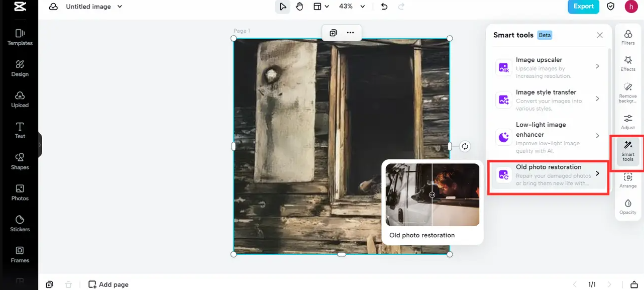The width and height of the screenshot is (644, 290).
Task: Open the user profile avatar
Action: (x=631, y=7)
